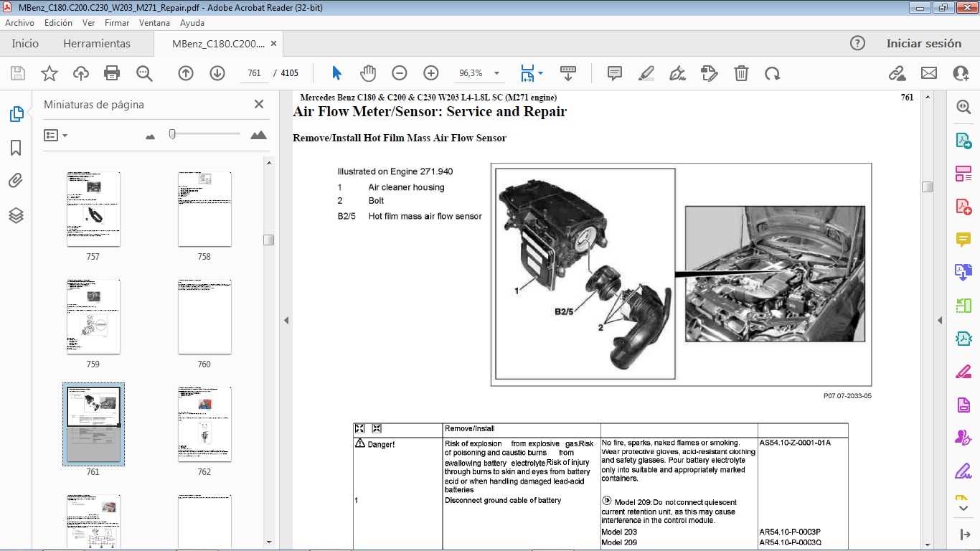
Task: Open Organize pages tool pink icon
Action: pos(963,174)
